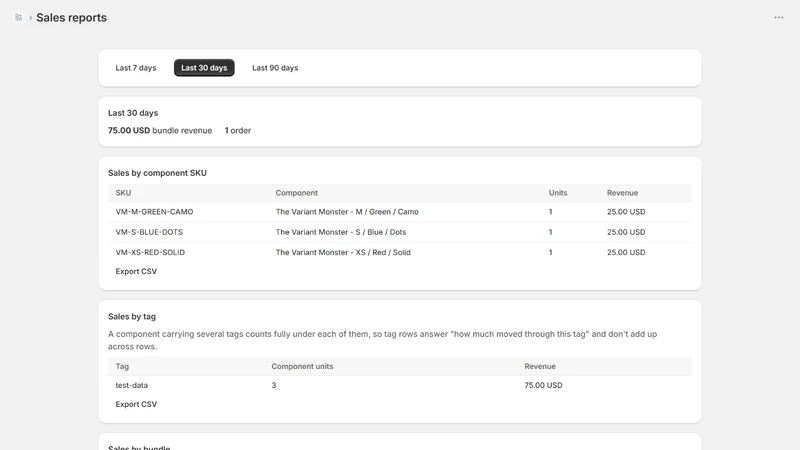Click Revenue header in component SKU table

coord(622,193)
